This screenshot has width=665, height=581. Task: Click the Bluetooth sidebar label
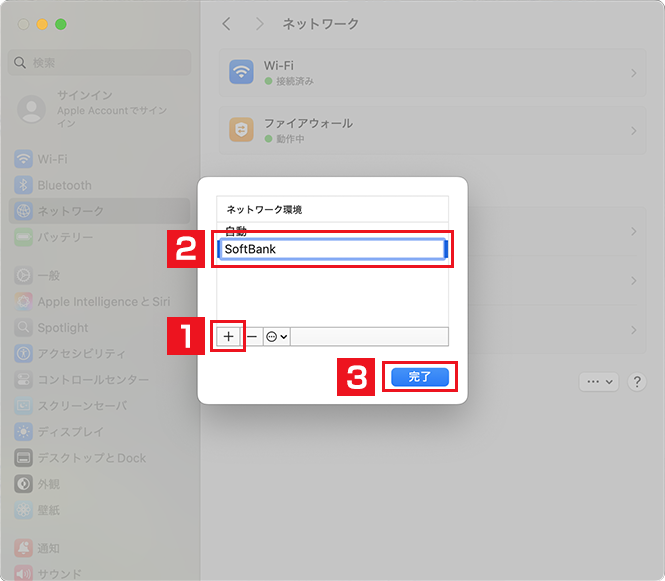point(64,185)
